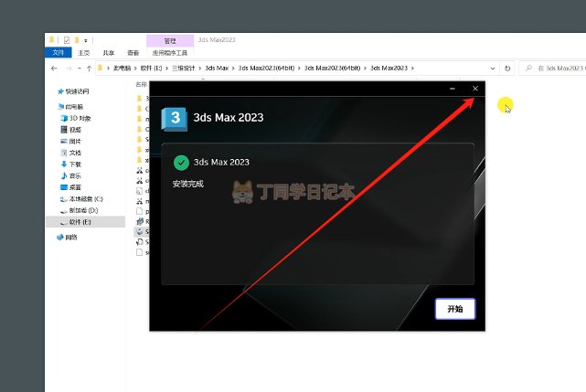Expand the address bar history dropdown

[x=493, y=69]
